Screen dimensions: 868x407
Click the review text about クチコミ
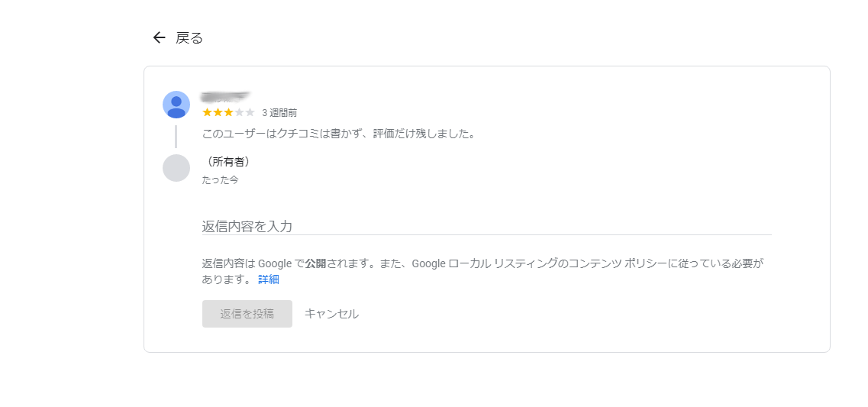click(x=339, y=134)
